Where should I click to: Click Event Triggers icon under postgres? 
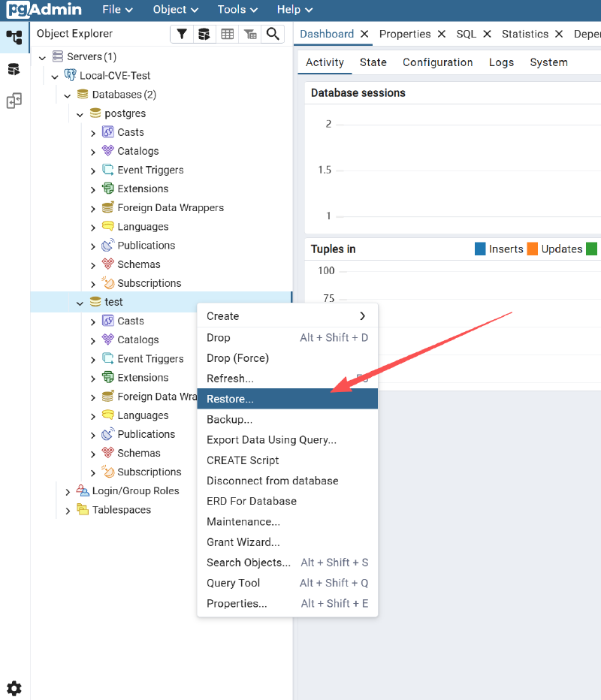coord(108,170)
